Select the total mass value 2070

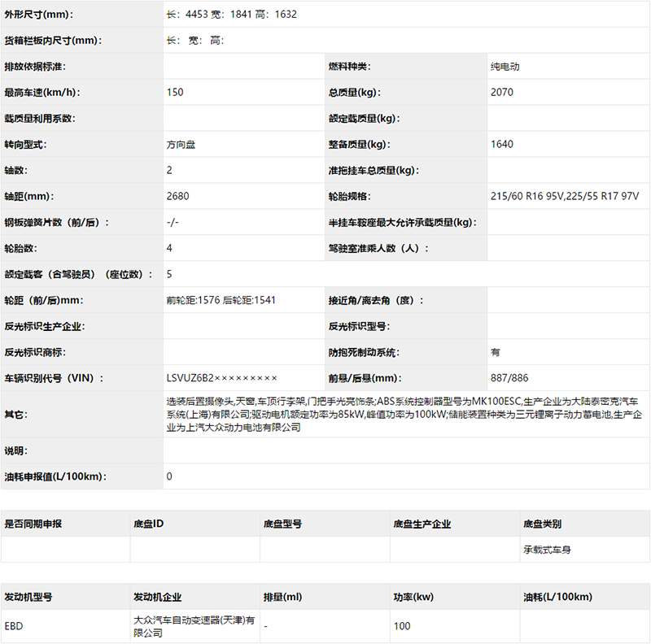click(501, 93)
